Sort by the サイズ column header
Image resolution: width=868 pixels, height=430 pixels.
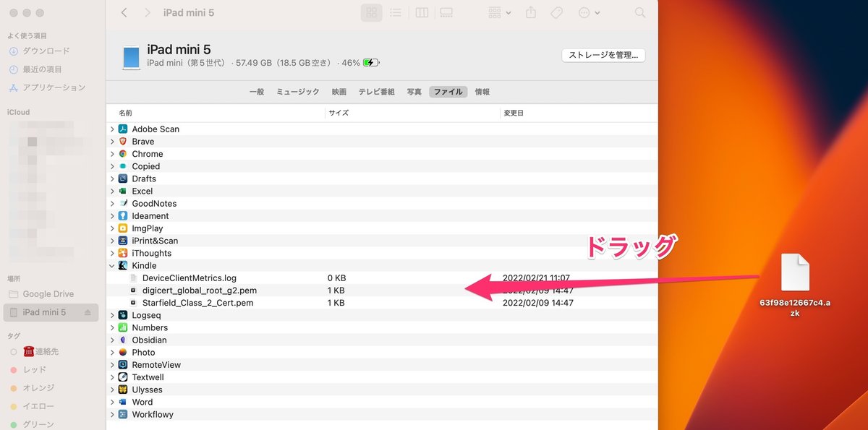(339, 113)
